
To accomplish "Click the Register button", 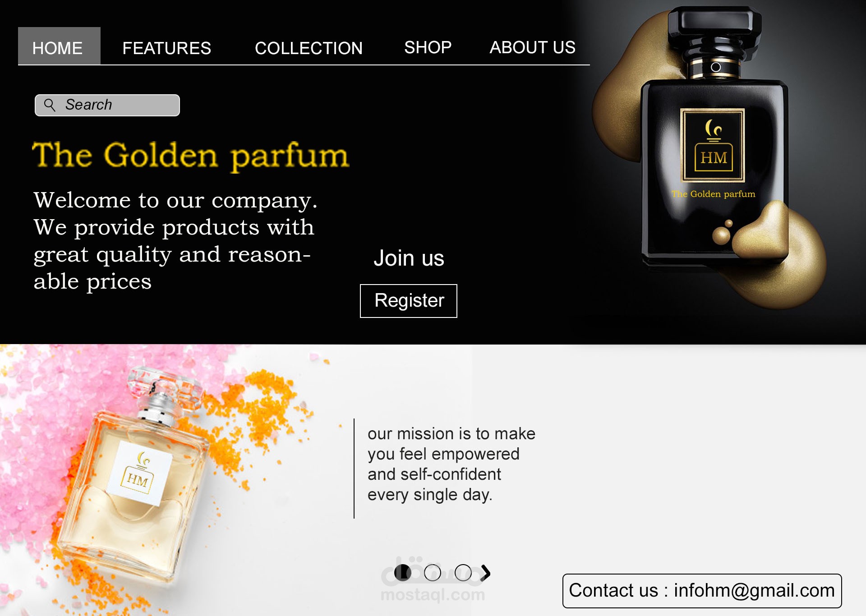I will tap(409, 301).
